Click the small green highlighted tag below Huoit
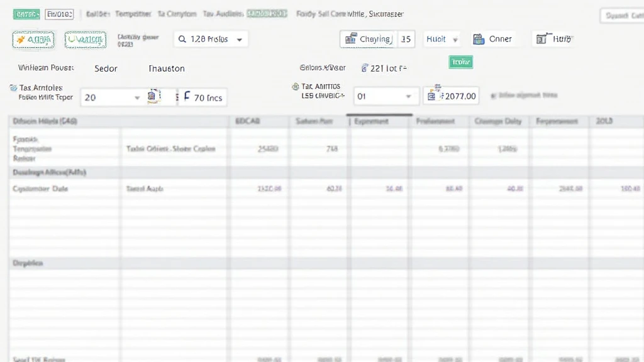 pos(460,62)
